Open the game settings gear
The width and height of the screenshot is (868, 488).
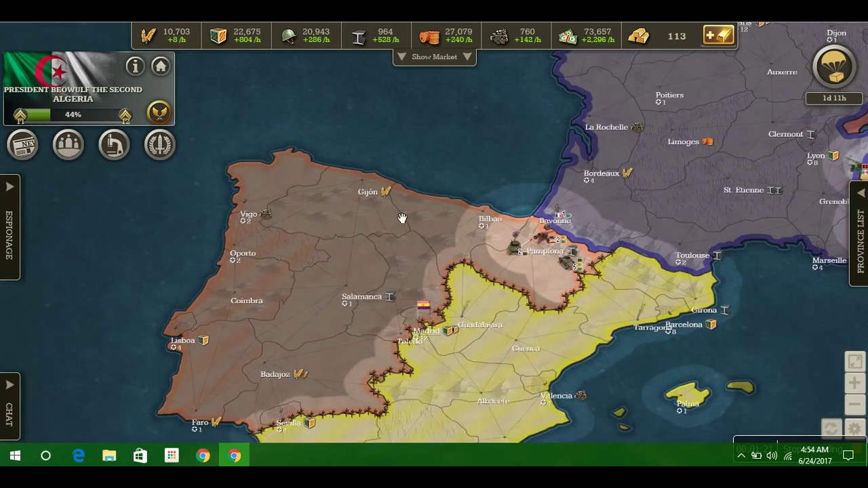click(x=854, y=428)
